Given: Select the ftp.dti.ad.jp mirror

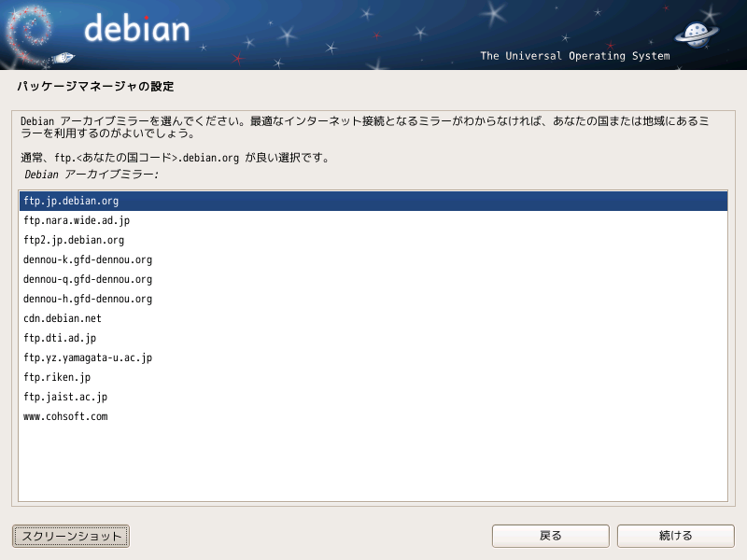Looking at the screenshot, I should point(373,338).
